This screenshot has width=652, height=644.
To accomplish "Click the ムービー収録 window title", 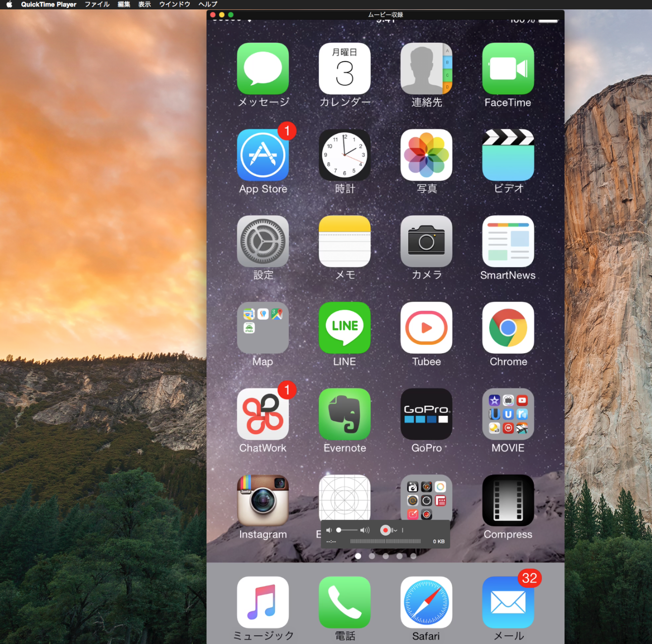I will (x=386, y=15).
